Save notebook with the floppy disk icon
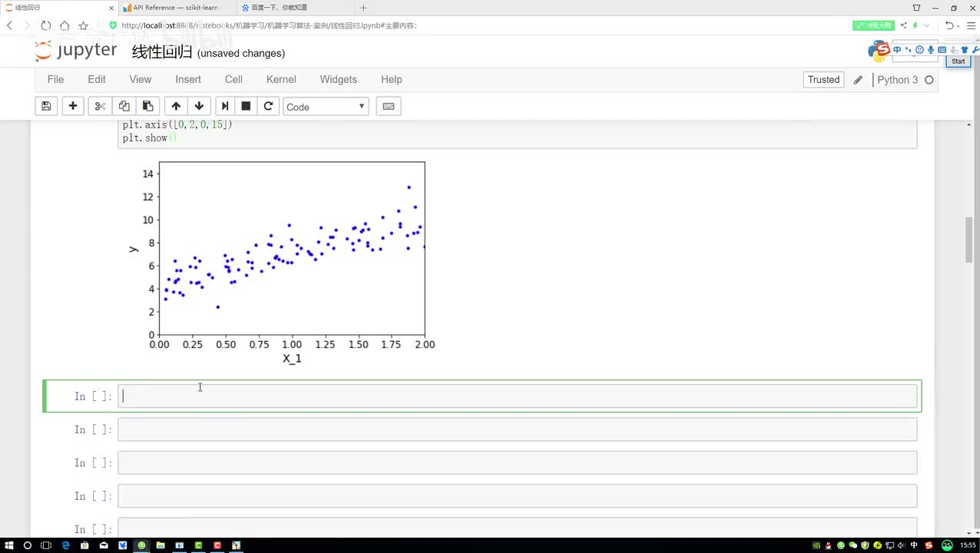 pyautogui.click(x=46, y=106)
